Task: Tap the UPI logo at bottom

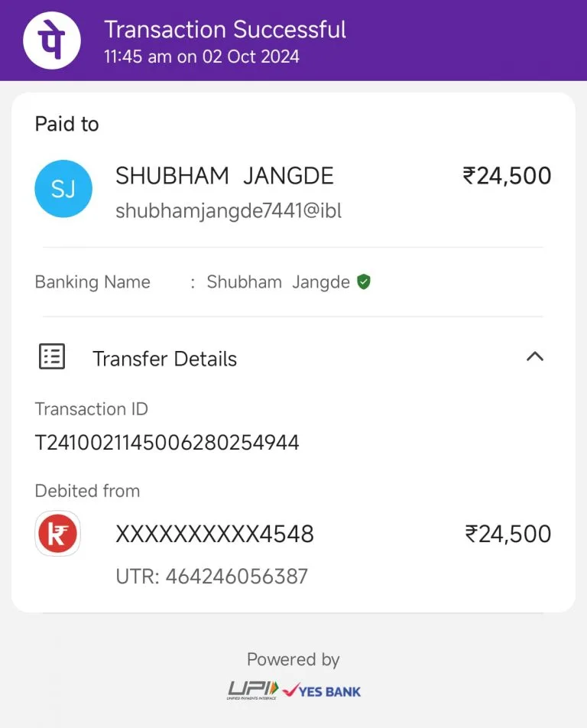Action: tap(253, 691)
